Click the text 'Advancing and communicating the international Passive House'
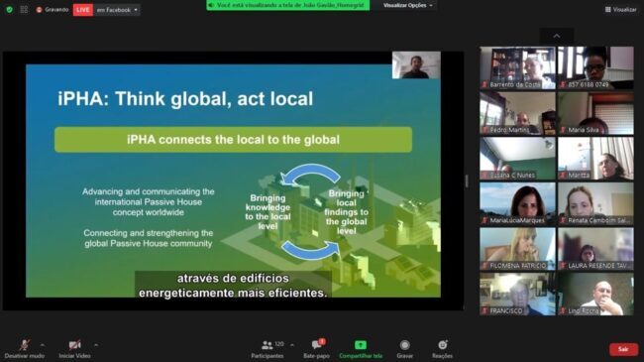The height and width of the screenshot is (362, 644). coord(149,196)
